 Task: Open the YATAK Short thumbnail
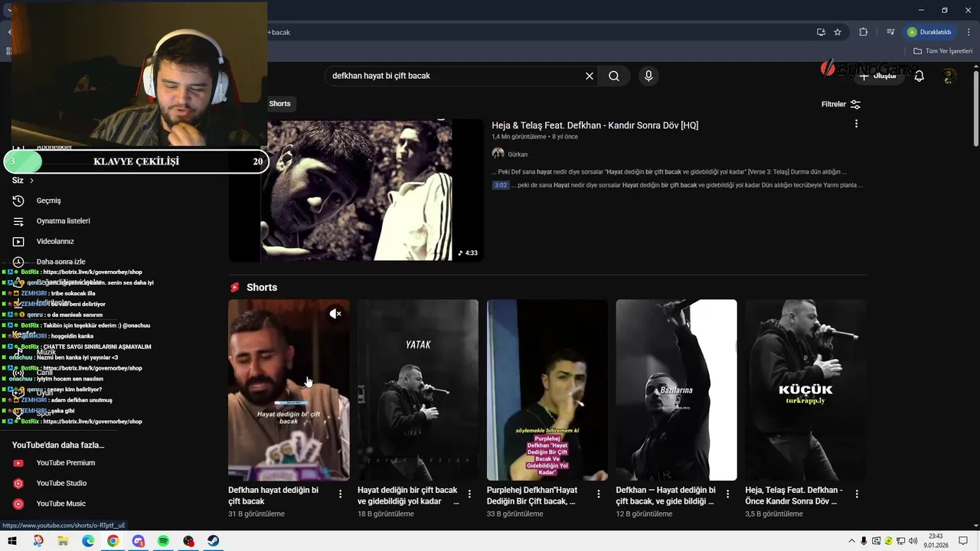(418, 390)
